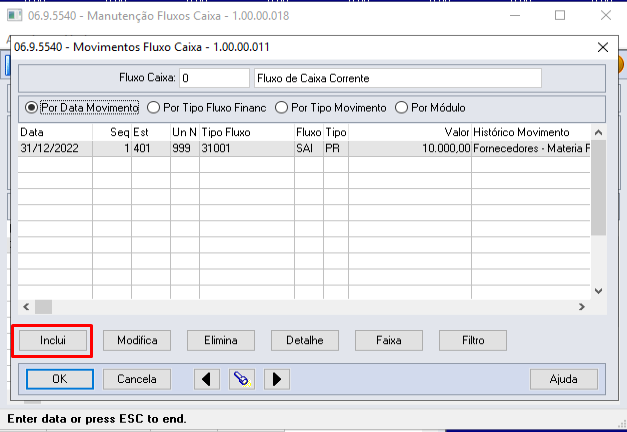Viewport: 627px width, 432px height.
Task: Click the horizontal scrollbar thumb
Action: pyautogui.click(x=43, y=307)
